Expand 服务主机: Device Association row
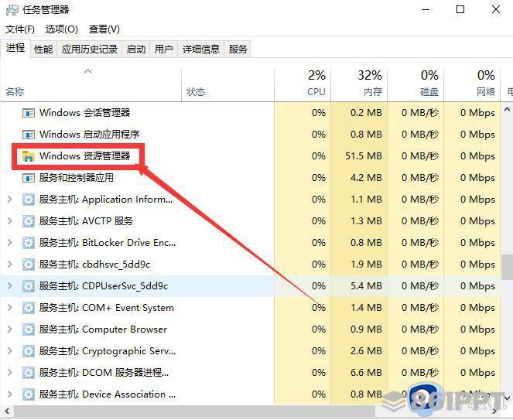The height and width of the screenshot is (420, 513). click(x=10, y=394)
